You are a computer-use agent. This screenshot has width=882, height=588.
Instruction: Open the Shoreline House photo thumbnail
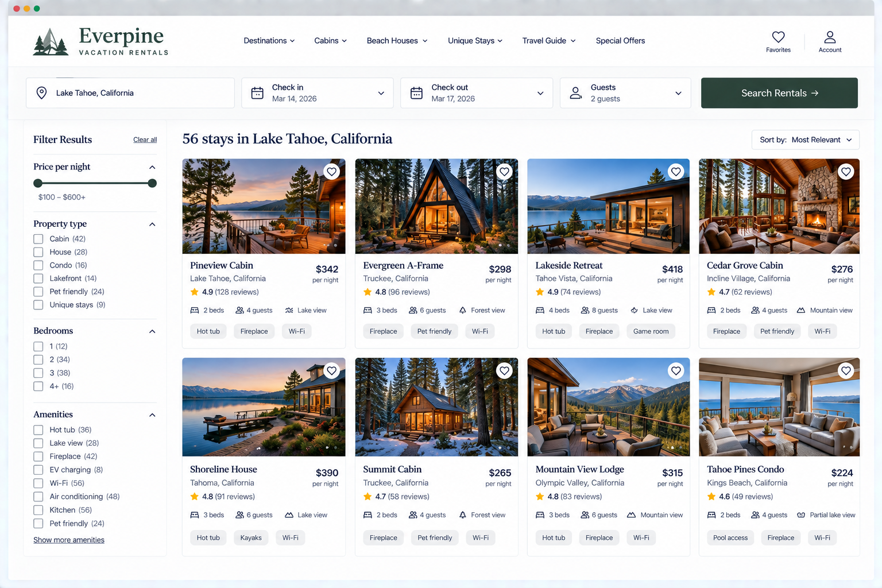264,407
